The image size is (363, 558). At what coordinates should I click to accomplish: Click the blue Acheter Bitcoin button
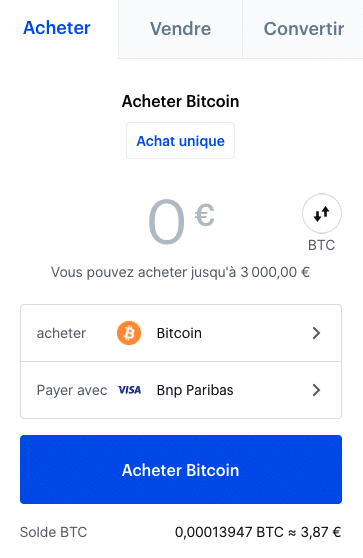[x=181, y=469]
